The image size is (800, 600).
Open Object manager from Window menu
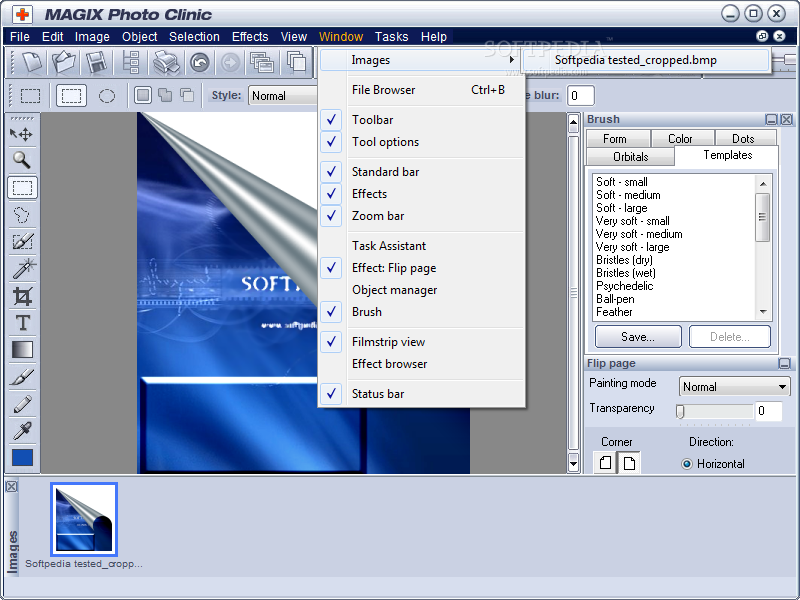pyautogui.click(x=421, y=290)
